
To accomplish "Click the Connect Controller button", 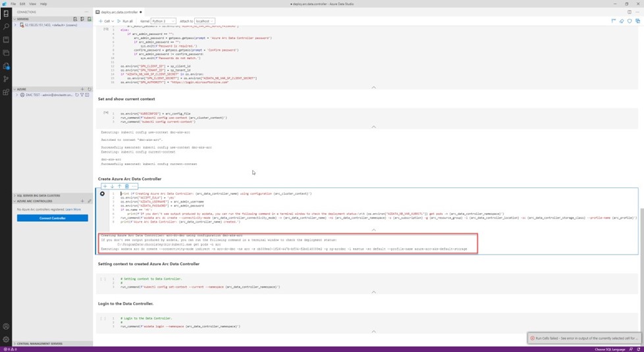I will (x=52, y=218).
